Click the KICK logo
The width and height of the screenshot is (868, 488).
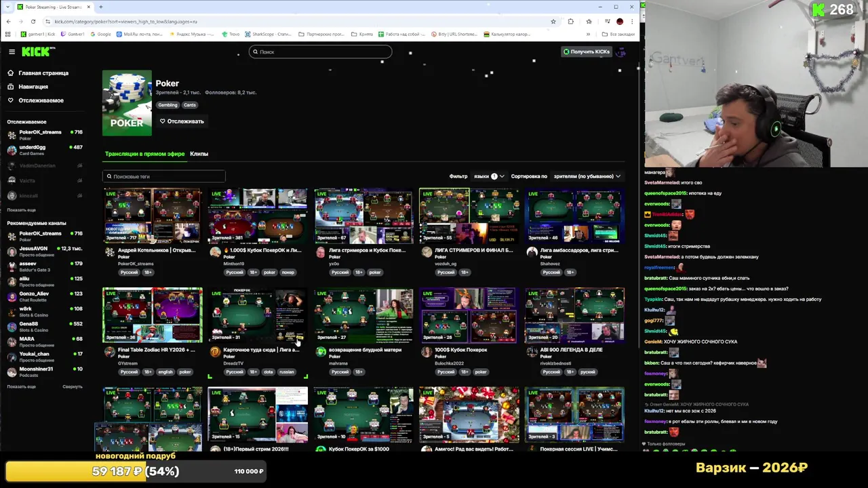click(38, 52)
